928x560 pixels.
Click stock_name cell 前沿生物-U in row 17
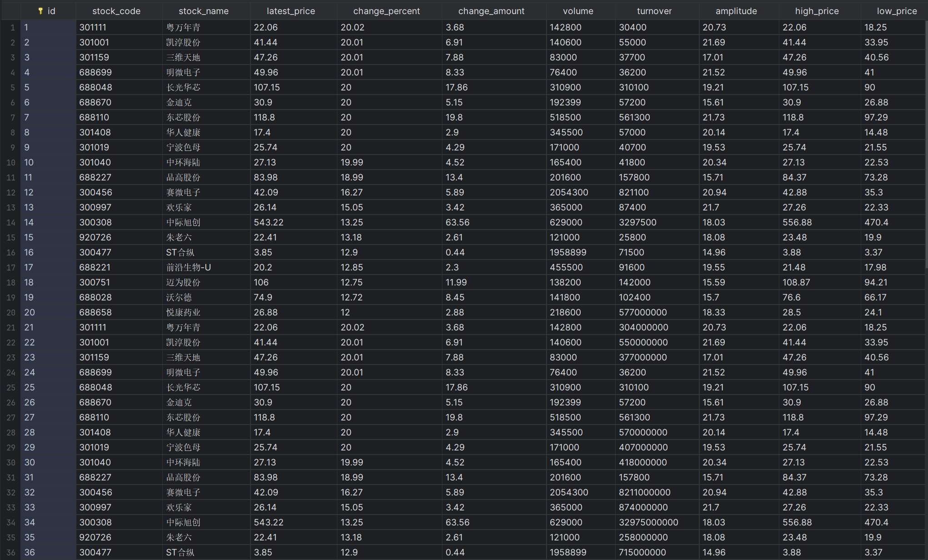(188, 267)
